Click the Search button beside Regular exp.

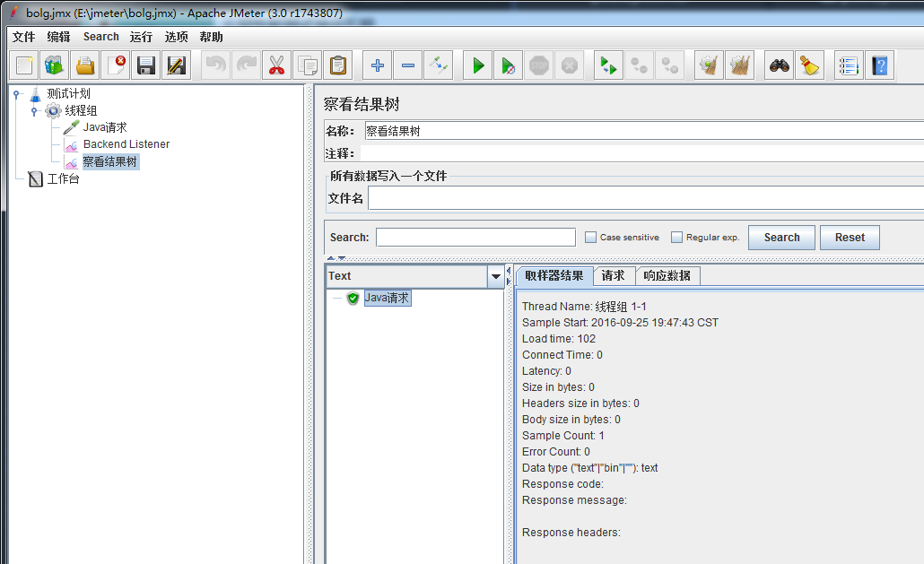tap(782, 238)
